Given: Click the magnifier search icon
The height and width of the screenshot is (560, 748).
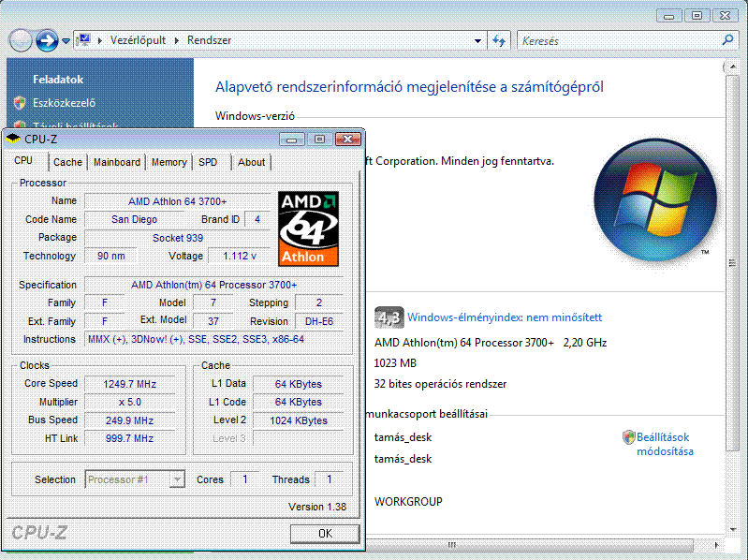Looking at the screenshot, I should click(x=727, y=40).
